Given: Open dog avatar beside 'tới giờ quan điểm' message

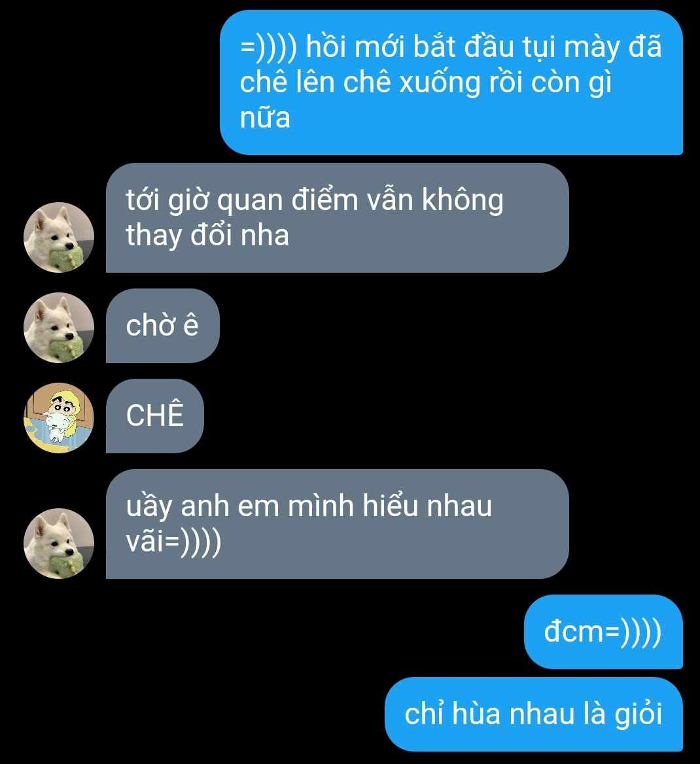Looking at the screenshot, I should coord(59,237).
